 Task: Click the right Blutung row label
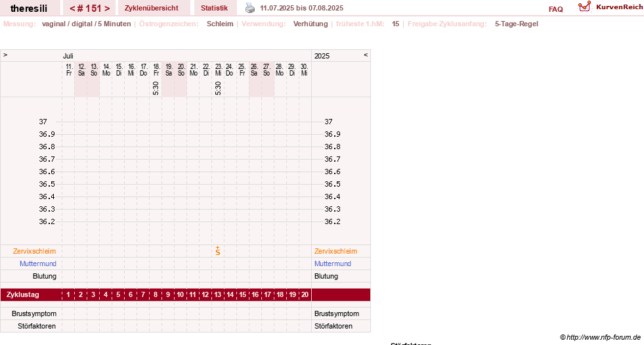[x=326, y=277]
